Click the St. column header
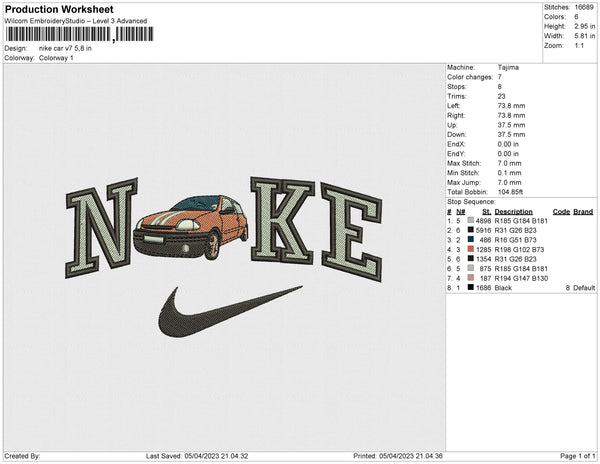Image resolution: width=600 pixels, height=464 pixels. 486,212
